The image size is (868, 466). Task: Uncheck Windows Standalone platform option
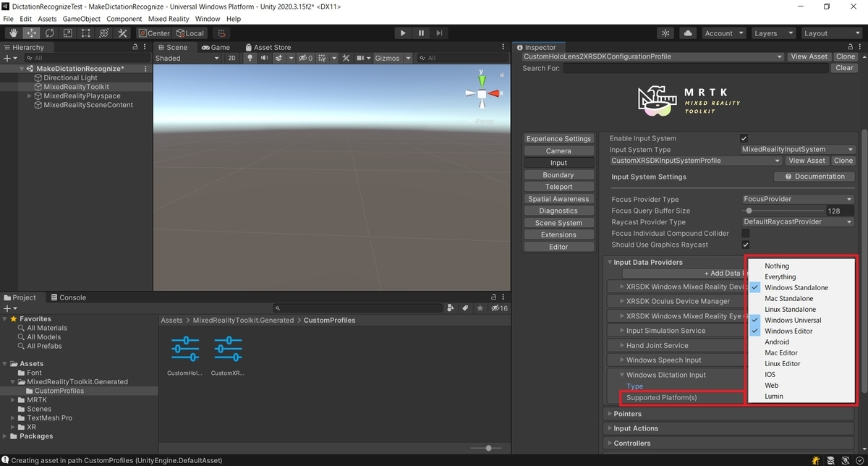802,287
